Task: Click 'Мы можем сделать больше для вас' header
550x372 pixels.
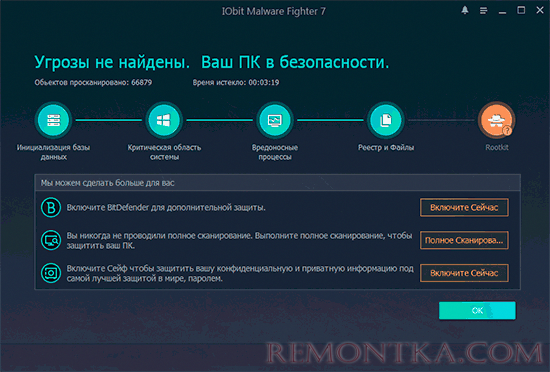Action: click(107, 183)
